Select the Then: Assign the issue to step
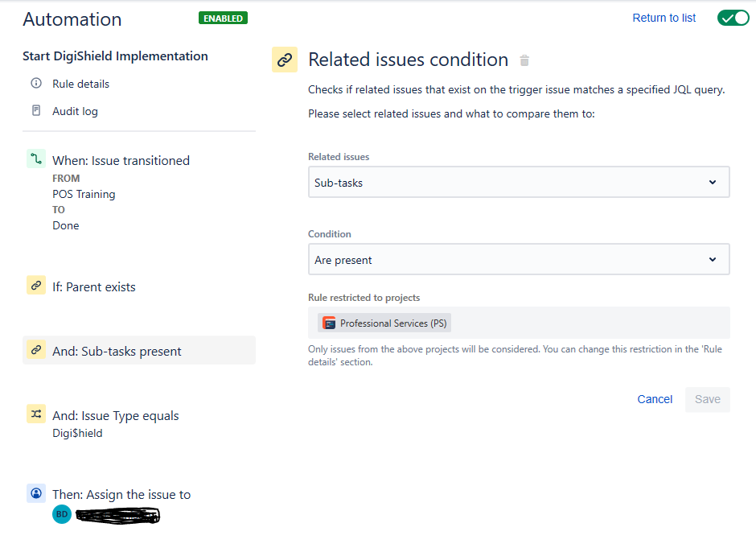This screenshot has height=552, width=756. 121,495
